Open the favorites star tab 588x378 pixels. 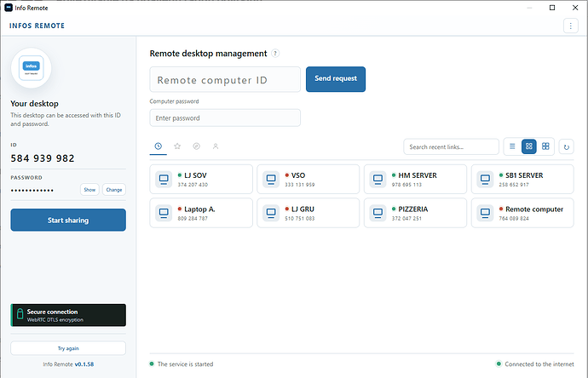177,146
